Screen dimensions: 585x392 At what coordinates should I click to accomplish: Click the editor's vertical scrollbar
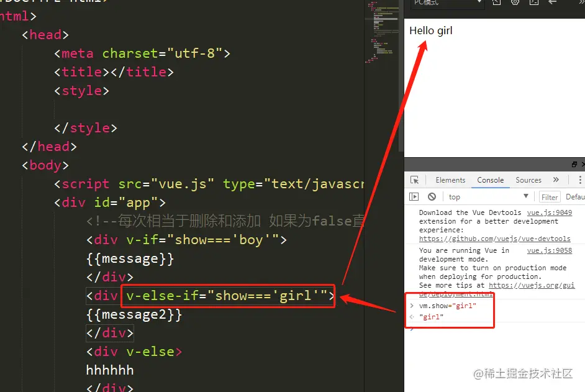coord(401,75)
